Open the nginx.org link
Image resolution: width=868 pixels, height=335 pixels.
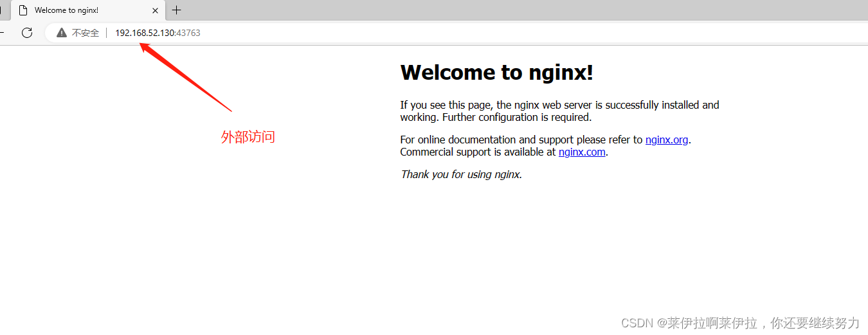[x=667, y=140]
